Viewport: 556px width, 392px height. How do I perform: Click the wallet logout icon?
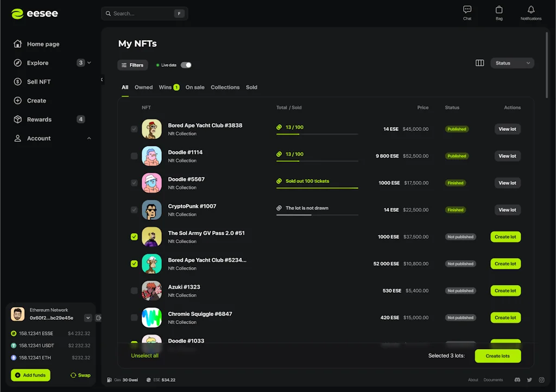[x=99, y=318]
